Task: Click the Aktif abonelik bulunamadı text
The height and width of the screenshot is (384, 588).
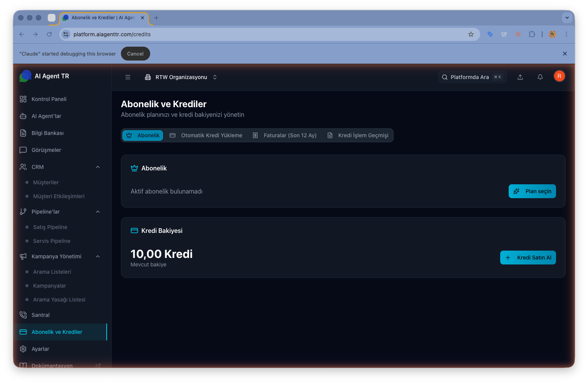Action: [x=166, y=191]
